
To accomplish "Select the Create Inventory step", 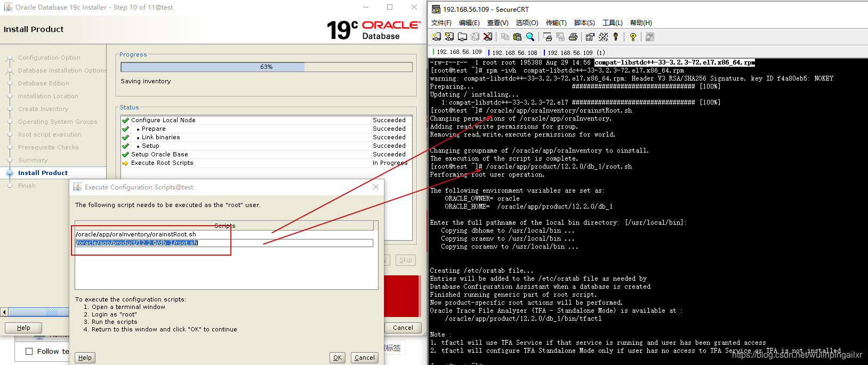I will 43,109.
